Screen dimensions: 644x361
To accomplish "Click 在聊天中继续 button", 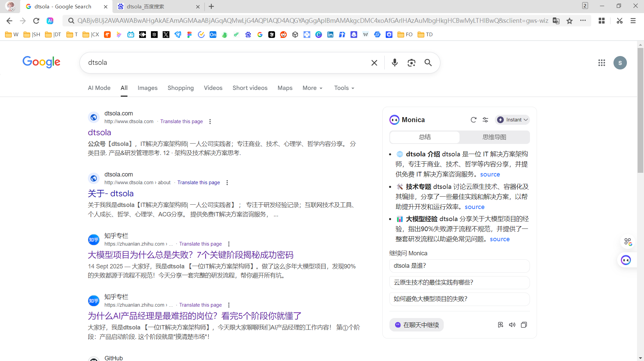I will coord(417,325).
